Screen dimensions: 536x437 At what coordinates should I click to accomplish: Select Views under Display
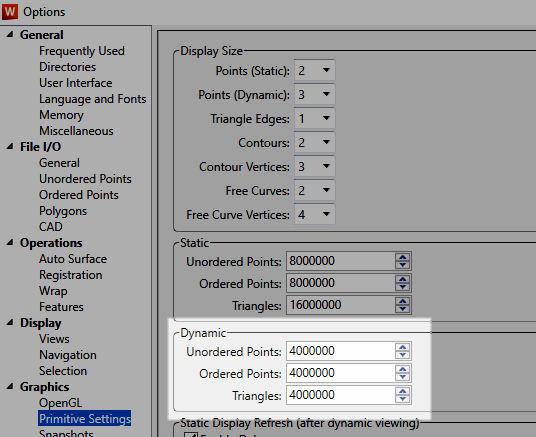point(54,339)
